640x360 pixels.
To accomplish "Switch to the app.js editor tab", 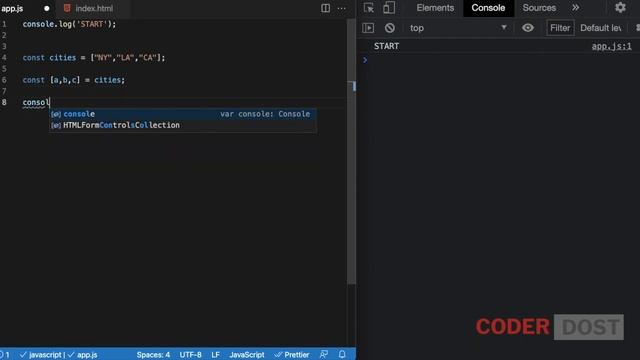I will click(x=12, y=8).
